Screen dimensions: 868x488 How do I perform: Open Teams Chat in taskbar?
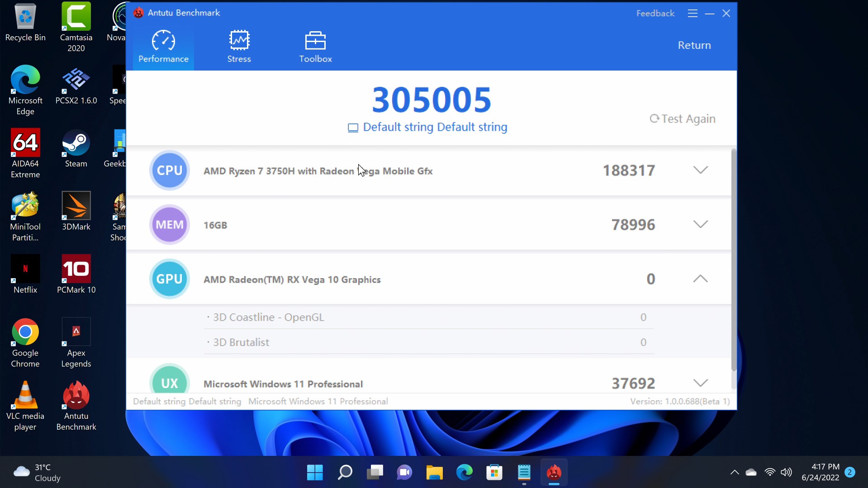(x=404, y=473)
